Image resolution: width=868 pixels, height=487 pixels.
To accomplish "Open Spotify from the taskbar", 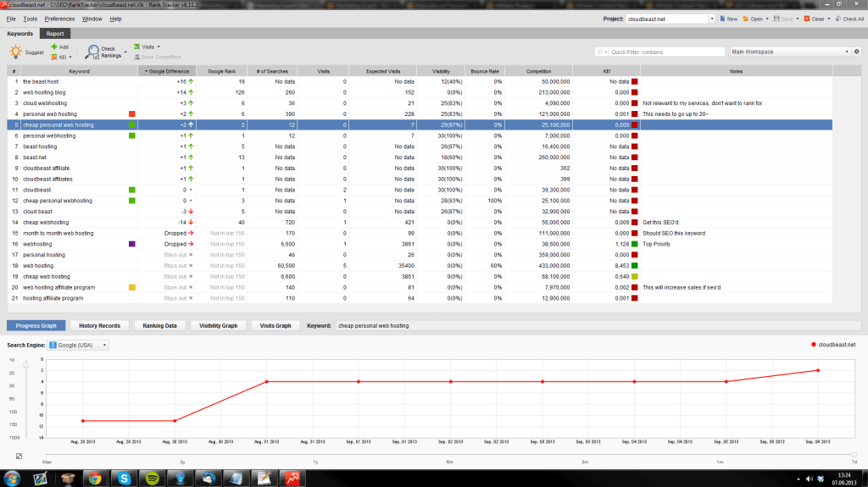I will point(153,479).
